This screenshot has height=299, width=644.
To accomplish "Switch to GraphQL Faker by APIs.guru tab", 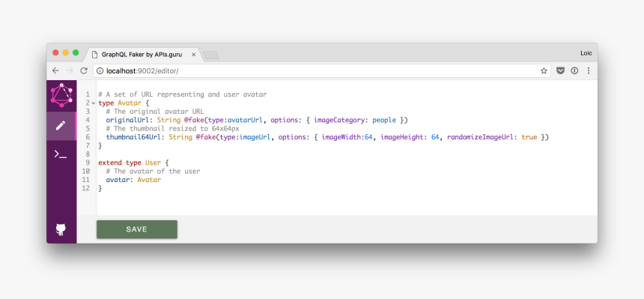I will tap(142, 54).
